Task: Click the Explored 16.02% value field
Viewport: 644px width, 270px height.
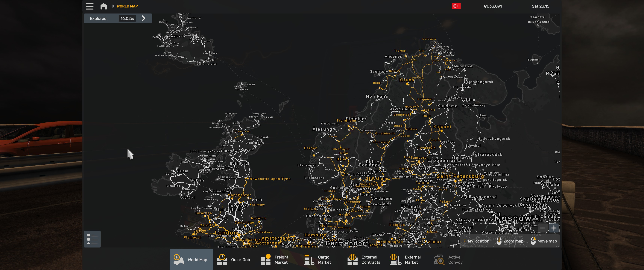Action: tap(127, 18)
